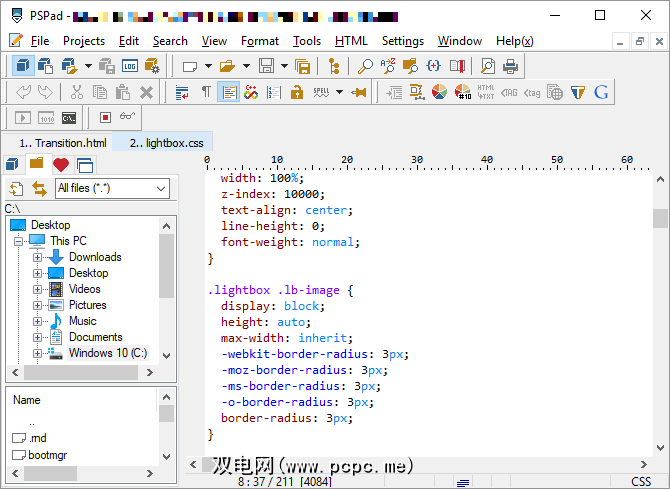The height and width of the screenshot is (489, 670).
Task: Toggle the word wrap button
Action: [183, 92]
